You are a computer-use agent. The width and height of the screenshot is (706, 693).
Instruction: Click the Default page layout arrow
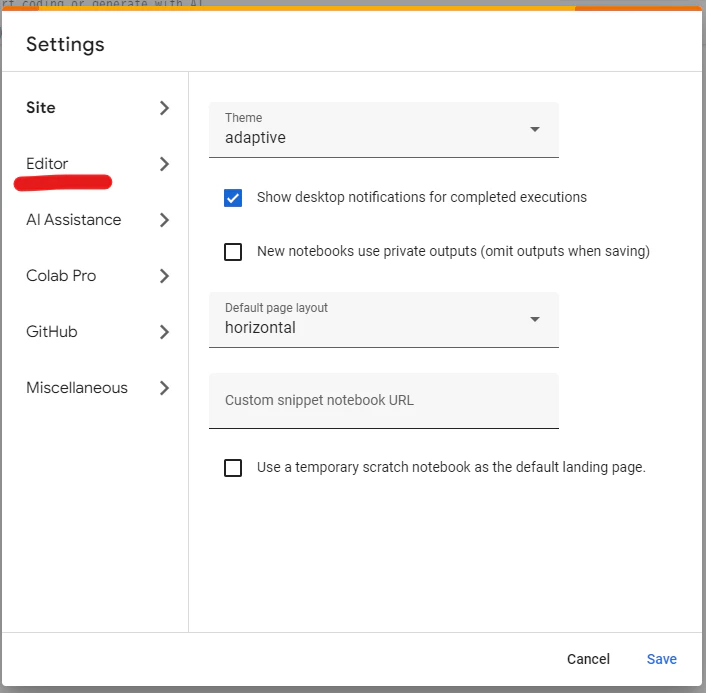click(x=534, y=319)
